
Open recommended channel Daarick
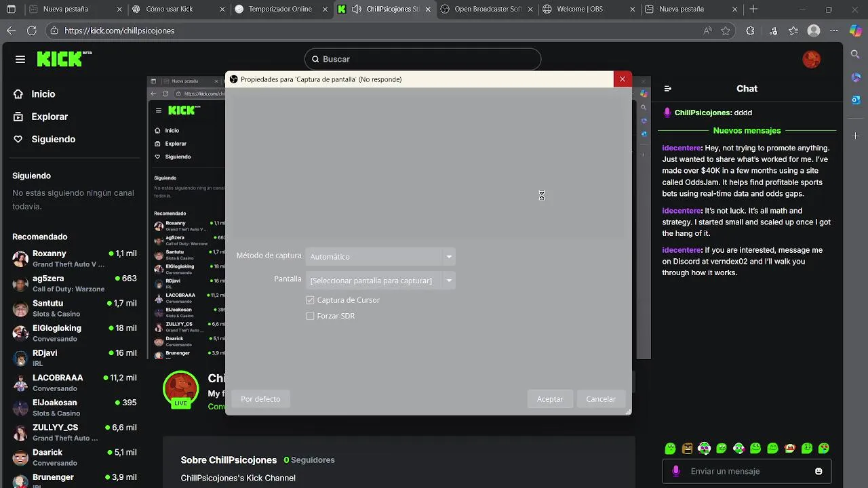(x=75, y=457)
